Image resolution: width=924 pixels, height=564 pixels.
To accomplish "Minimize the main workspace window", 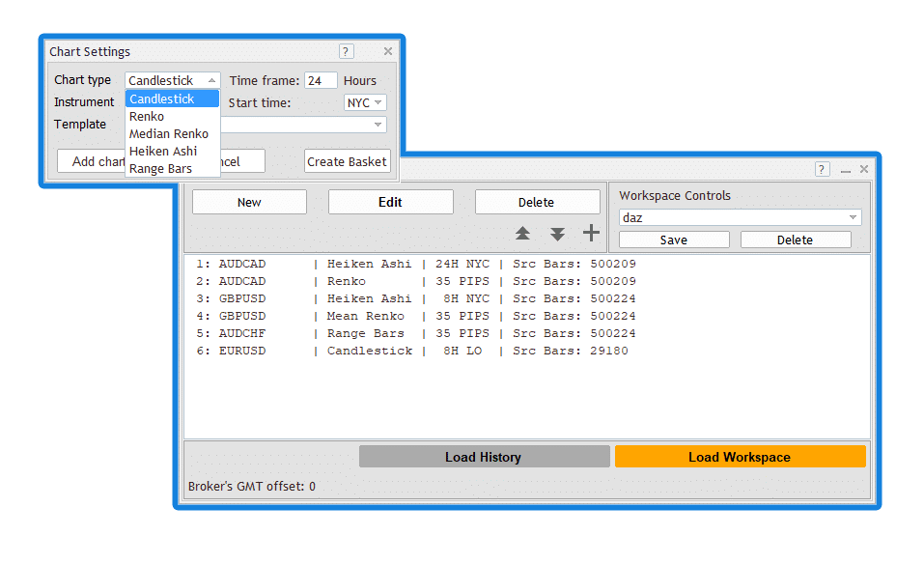I will [846, 170].
